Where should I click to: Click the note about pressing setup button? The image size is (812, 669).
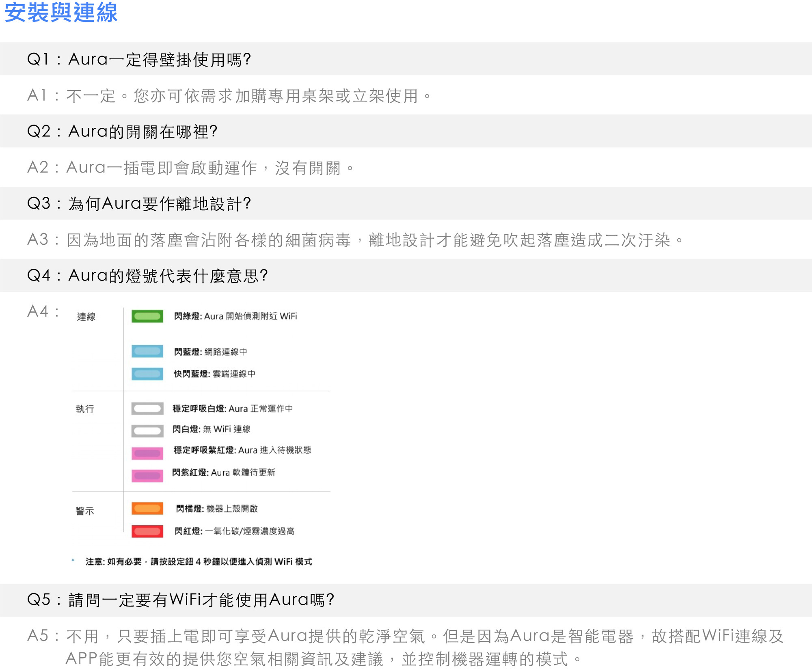click(x=199, y=561)
